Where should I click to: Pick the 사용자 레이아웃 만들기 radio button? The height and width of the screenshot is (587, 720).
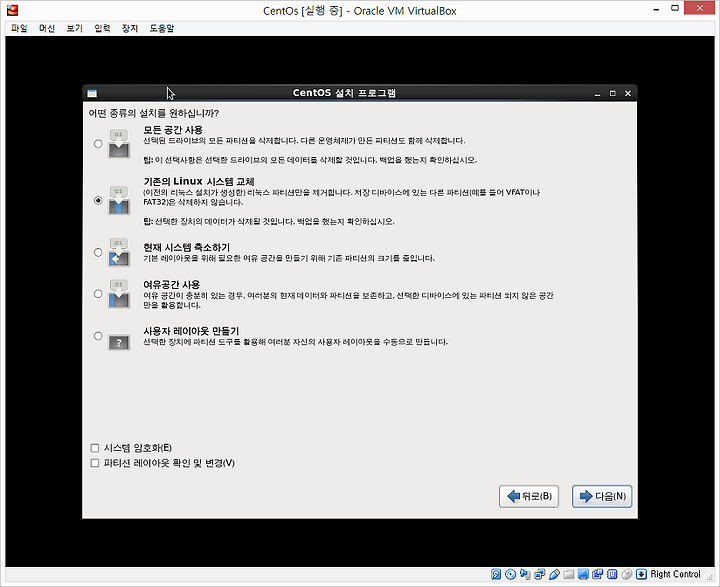[98, 336]
